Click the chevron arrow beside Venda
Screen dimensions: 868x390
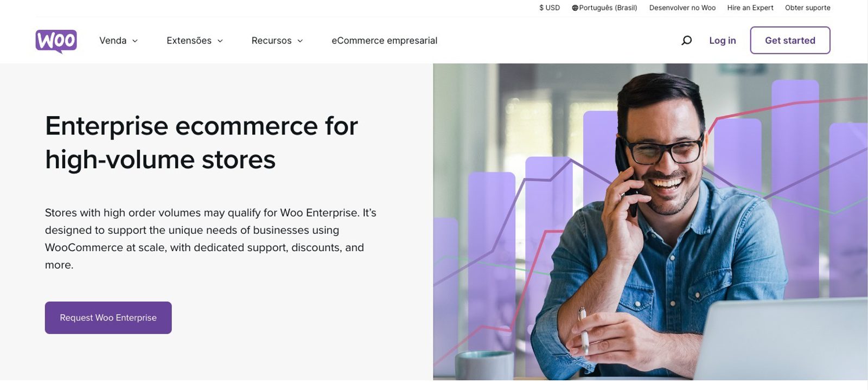coord(135,41)
